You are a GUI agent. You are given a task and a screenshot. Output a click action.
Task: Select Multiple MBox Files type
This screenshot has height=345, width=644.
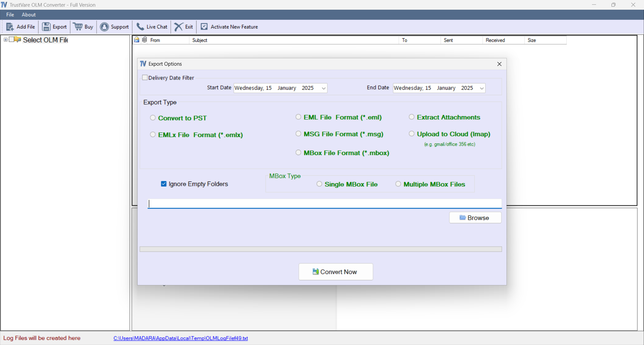click(x=398, y=184)
